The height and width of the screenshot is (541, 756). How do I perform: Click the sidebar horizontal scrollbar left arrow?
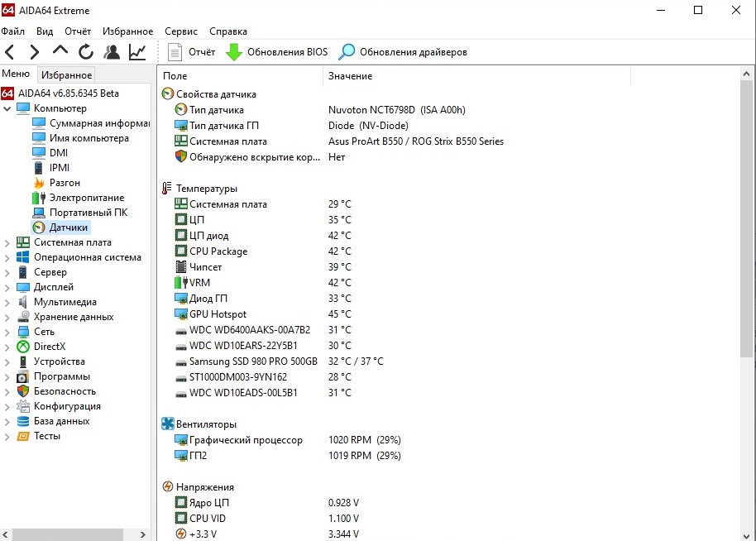tap(5, 534)
